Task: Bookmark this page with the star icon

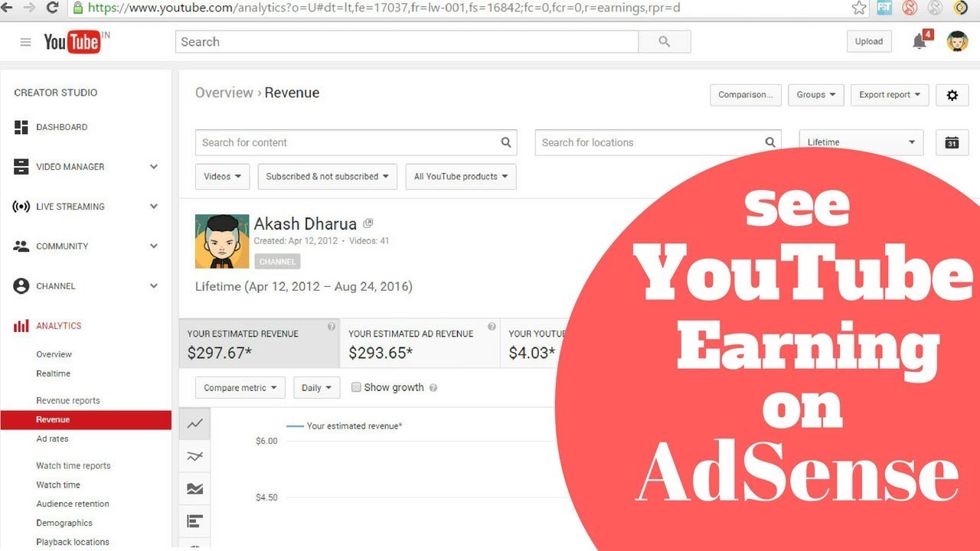Action: pyautogui.click(x=859, y=8)
